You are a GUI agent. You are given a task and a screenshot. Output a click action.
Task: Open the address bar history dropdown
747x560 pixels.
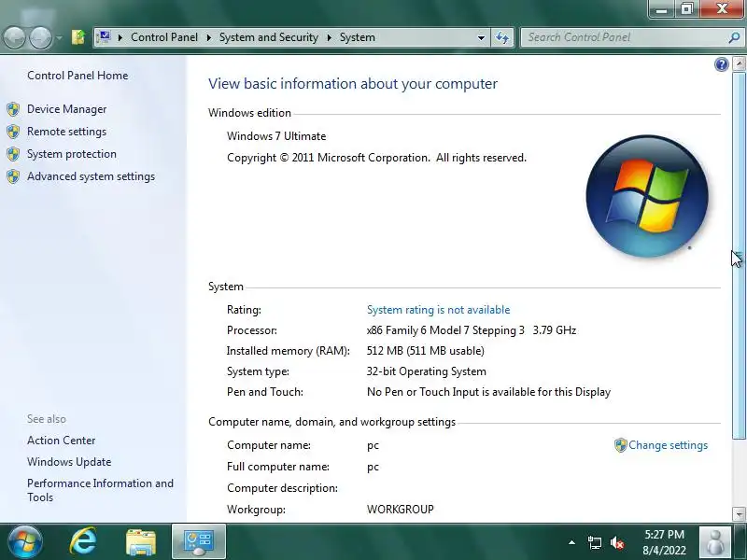481,37
